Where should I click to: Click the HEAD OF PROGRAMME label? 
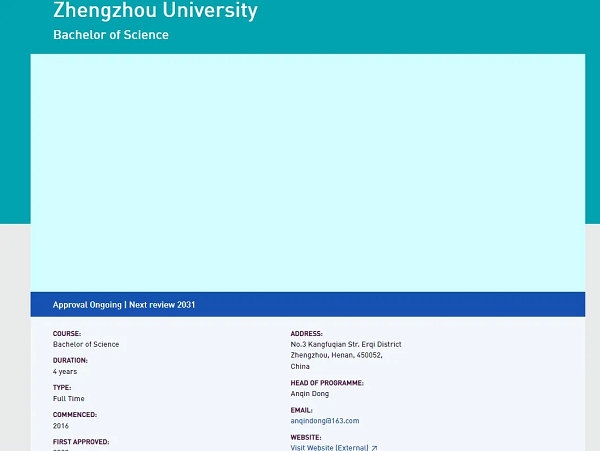[327, 383]
